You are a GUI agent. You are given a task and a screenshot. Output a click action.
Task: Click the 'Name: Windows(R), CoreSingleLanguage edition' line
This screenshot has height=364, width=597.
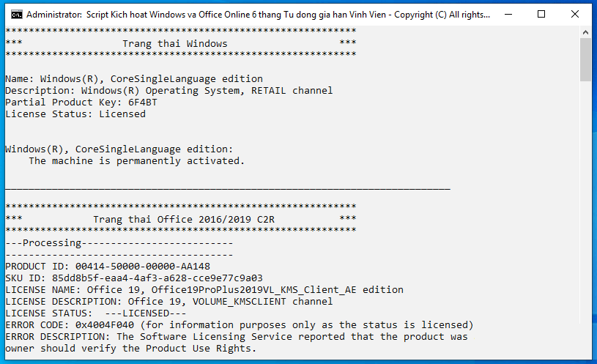[x=134, y=79]
